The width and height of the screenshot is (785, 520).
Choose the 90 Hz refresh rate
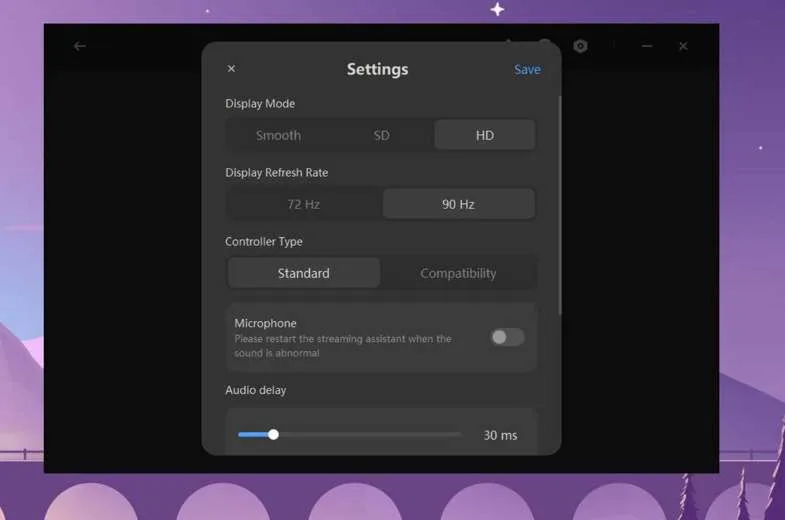pos(458,204)
